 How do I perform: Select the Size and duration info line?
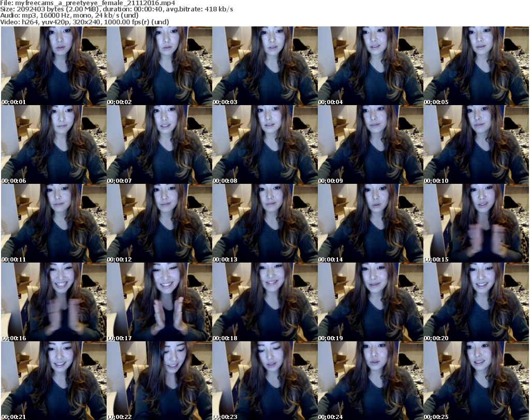tap(116, 9)
